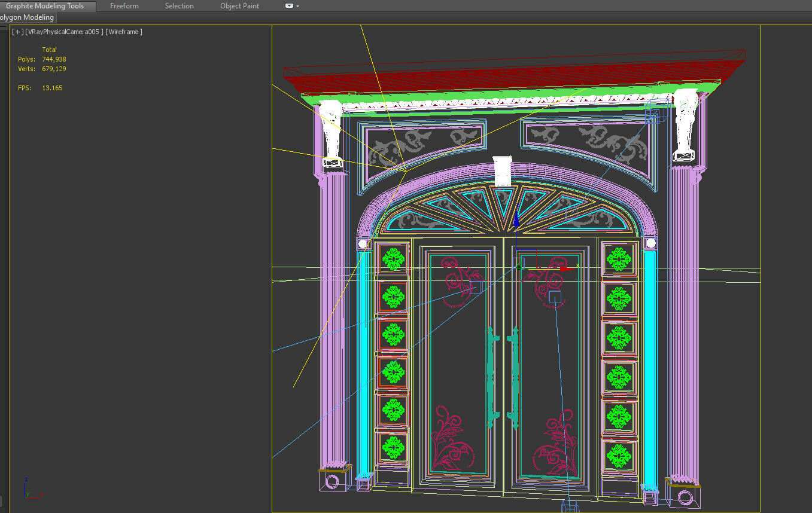The image size is (812, 513).
Task: Select the white keystone above the arch
Action: [x=503, y=171]
